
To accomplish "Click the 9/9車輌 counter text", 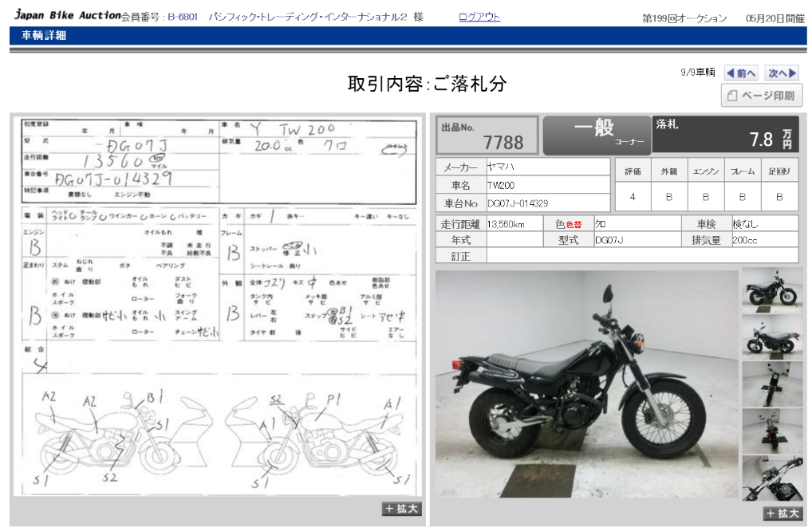I will tap(698, 73).
